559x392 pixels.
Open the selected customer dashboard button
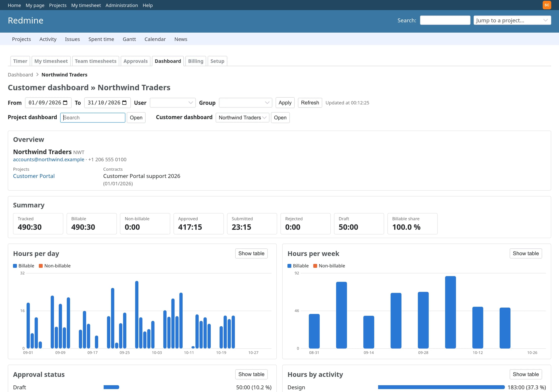(280, 118)
